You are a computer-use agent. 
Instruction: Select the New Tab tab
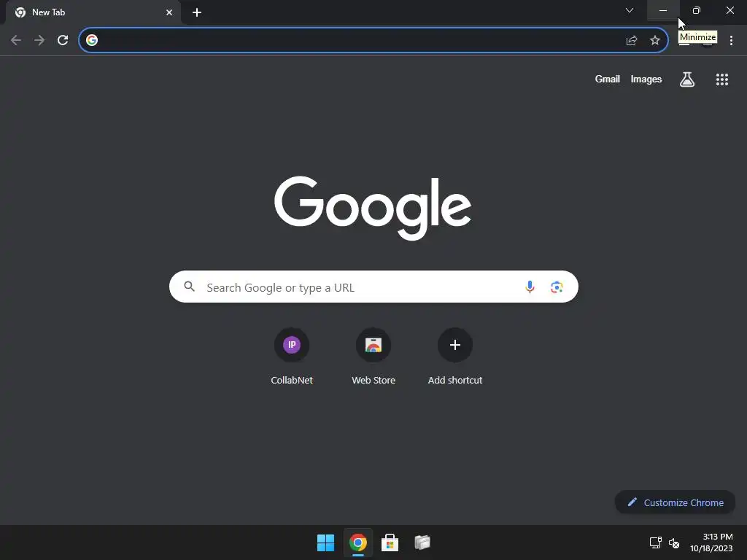pyautogui.click(x=93, y=12)
